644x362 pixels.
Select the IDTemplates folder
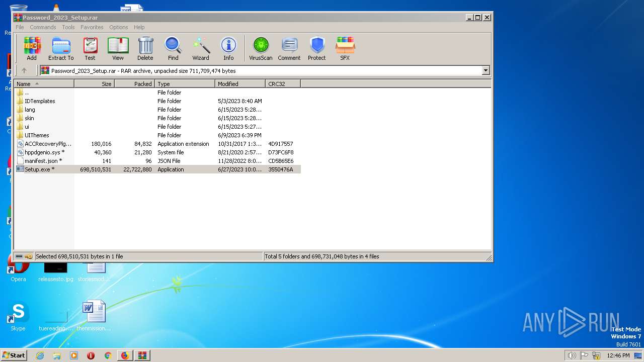157,101
